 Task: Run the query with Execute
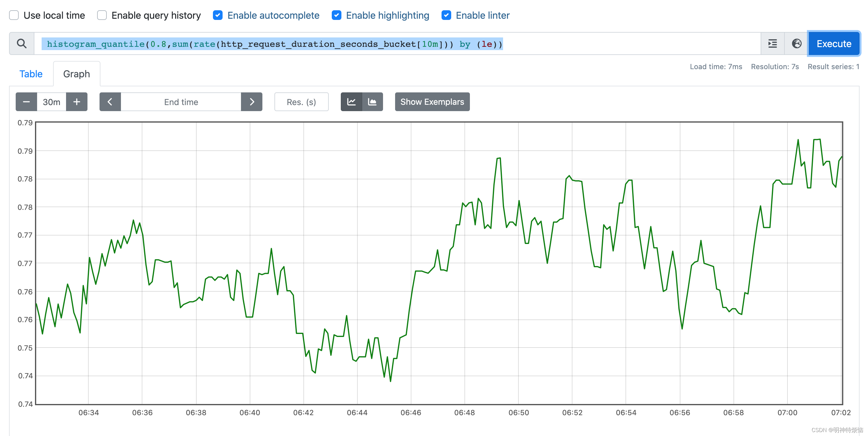(834, 43)
